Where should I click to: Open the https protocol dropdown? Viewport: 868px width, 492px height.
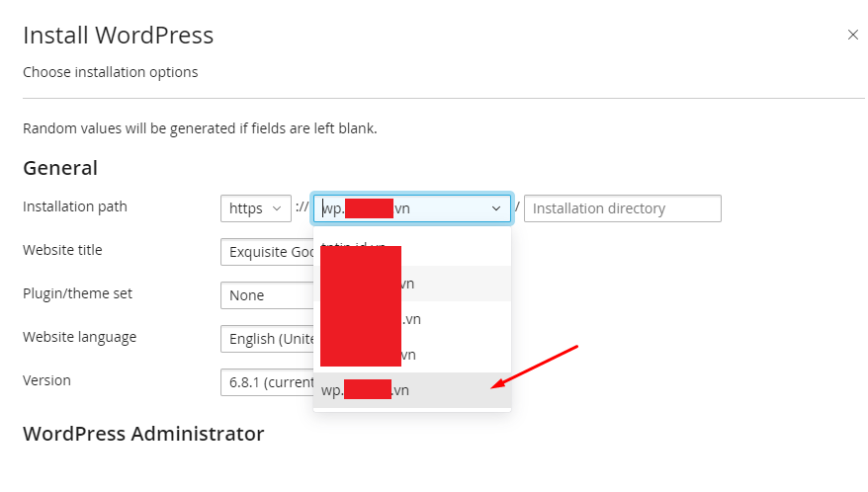255,208
